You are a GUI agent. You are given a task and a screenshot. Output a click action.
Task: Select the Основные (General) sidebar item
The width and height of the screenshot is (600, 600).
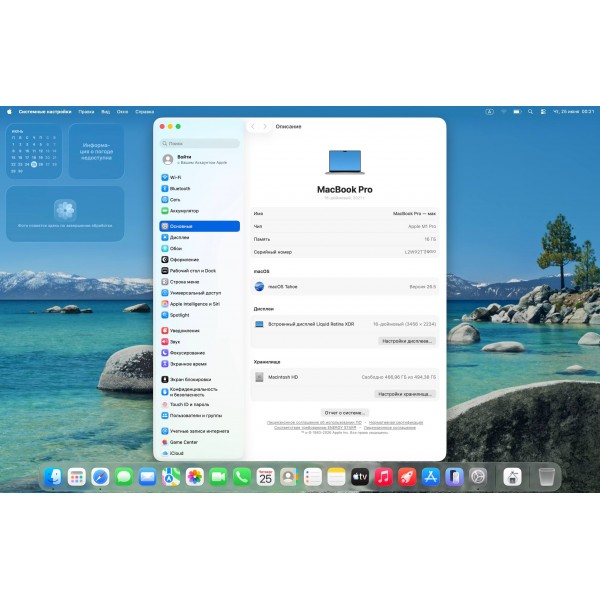click(199, 226)
